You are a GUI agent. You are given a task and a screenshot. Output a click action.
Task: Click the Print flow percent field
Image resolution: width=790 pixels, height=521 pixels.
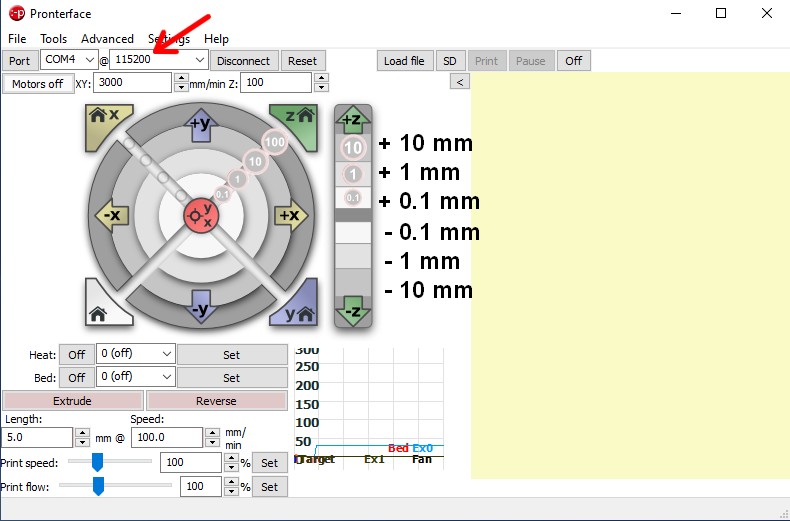[201, 486]
